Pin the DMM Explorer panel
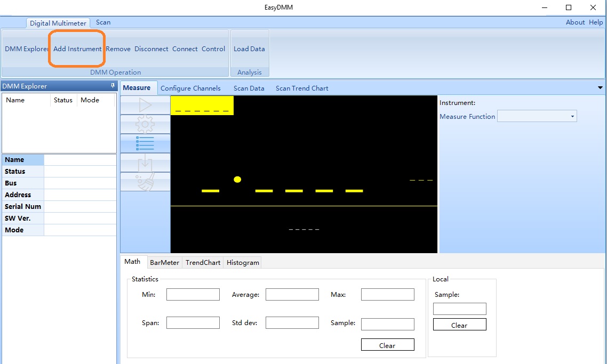This screenshot has height=364, width=607. (x=113, y=86)
